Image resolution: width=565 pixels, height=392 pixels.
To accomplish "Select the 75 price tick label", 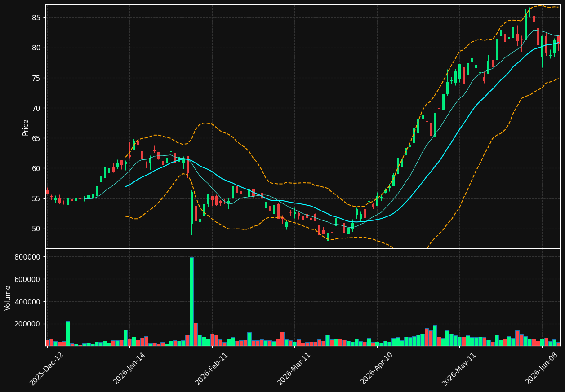I will (x=37, y=78).
